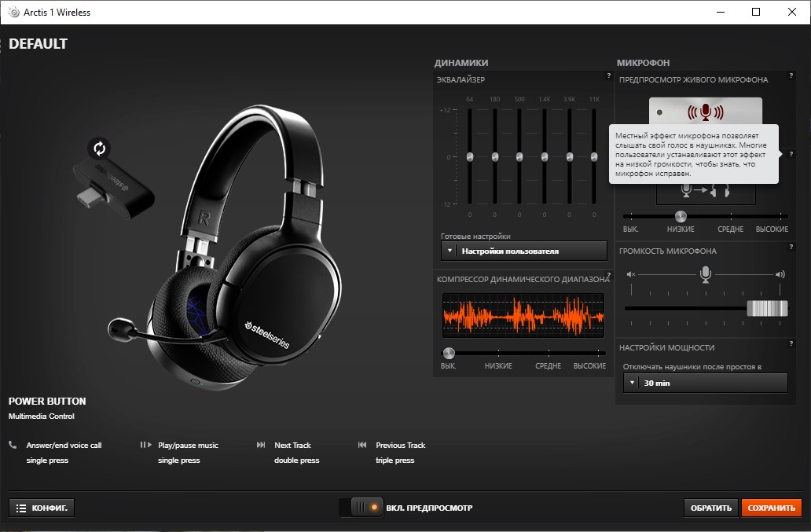The width and height of the screenshot is (811, 532).
Task: Click the live microphone preview button
Action: click(x=706, y=112)
